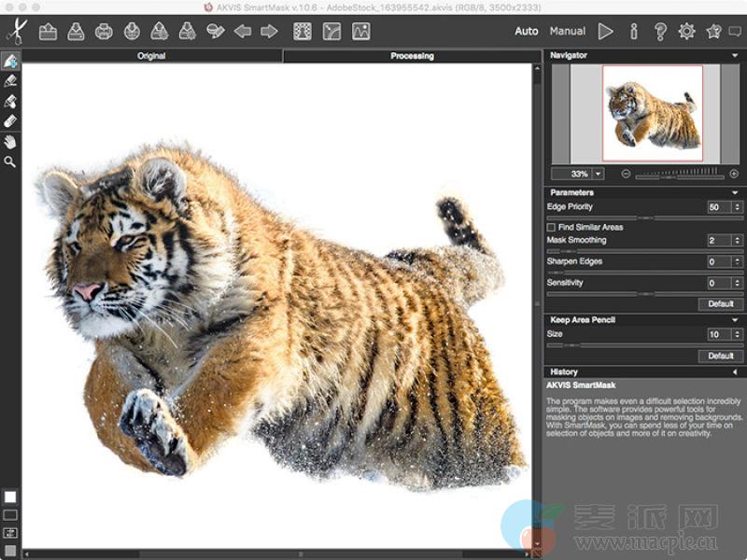This screenshot has width=747, height=560.
Task: Click the Redo right arrow icon
Action: click(x=269, y=32)
